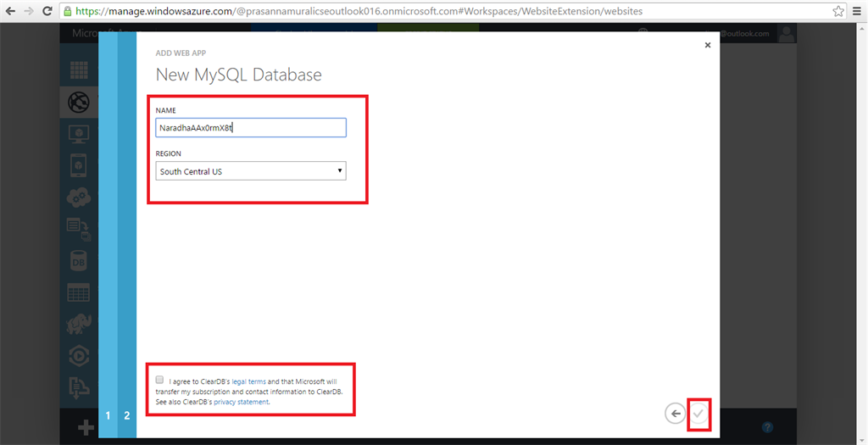Open SQL Databases DB icon in sidebar
Screen dimensions: 868x445
[79, 261]
